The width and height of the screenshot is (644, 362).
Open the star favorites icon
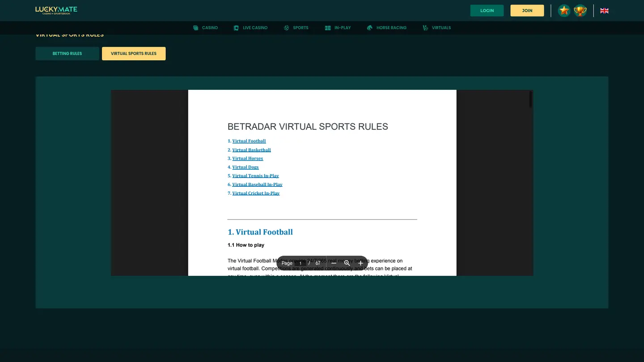point(564,11)
